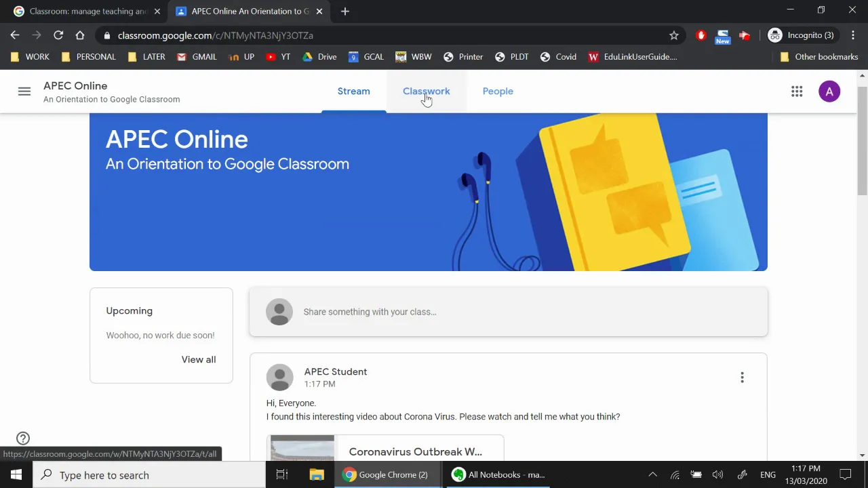Click the Incognito profile indicator
The image size is (868, 488).
[x=801, y=35]
